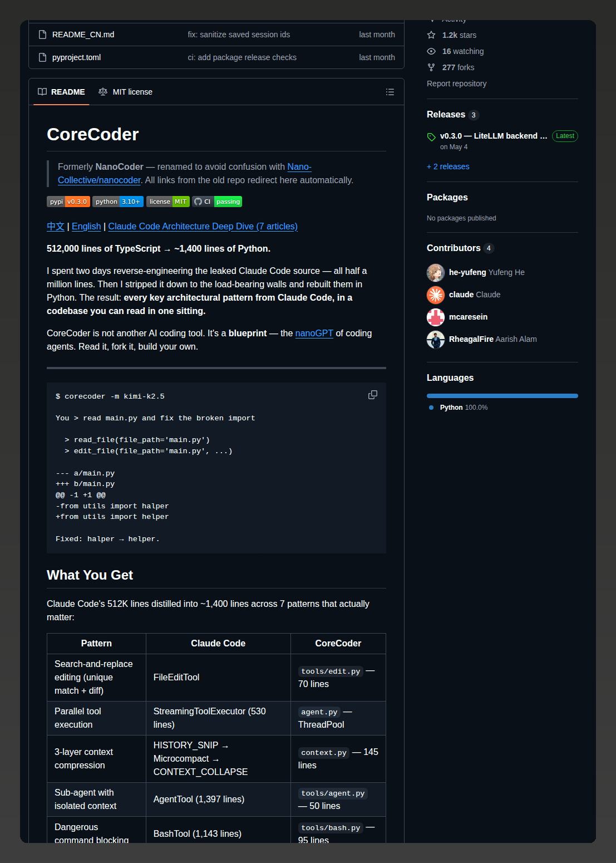Click the What You Get heading
616x863 pixels.
click(x=90, y=575)
